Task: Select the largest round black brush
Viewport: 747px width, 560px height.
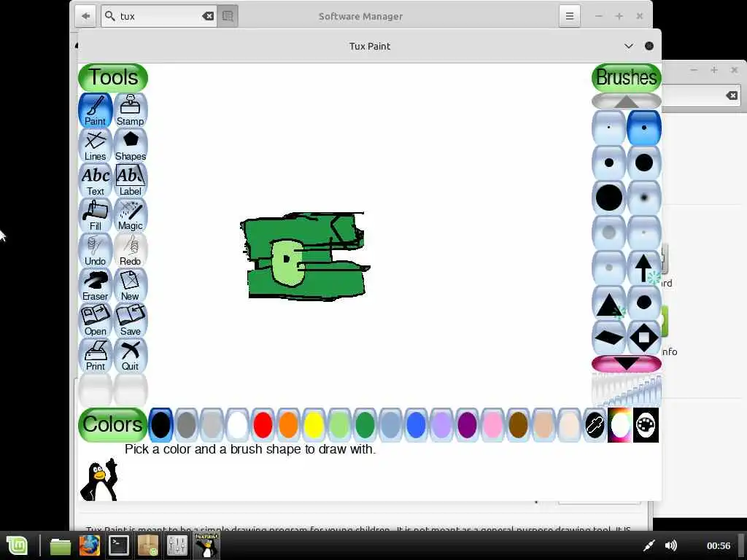Action: pyautogui.click(x=609, y=198)
